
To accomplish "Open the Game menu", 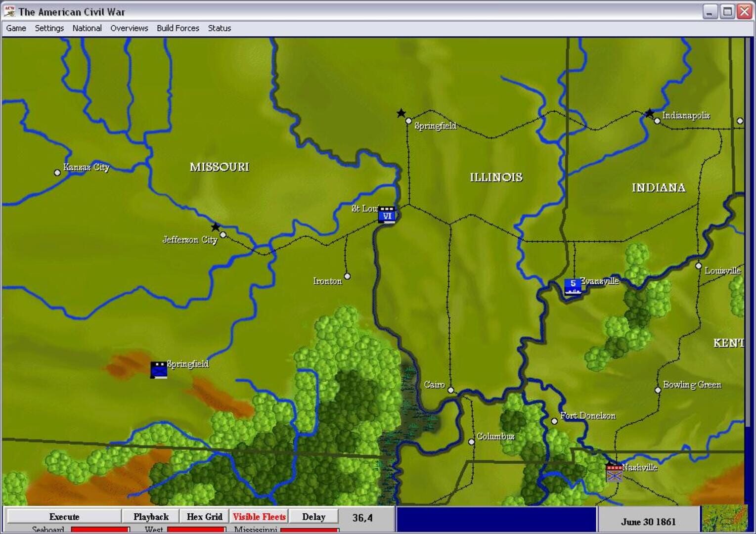I will (x=15, y=28).
